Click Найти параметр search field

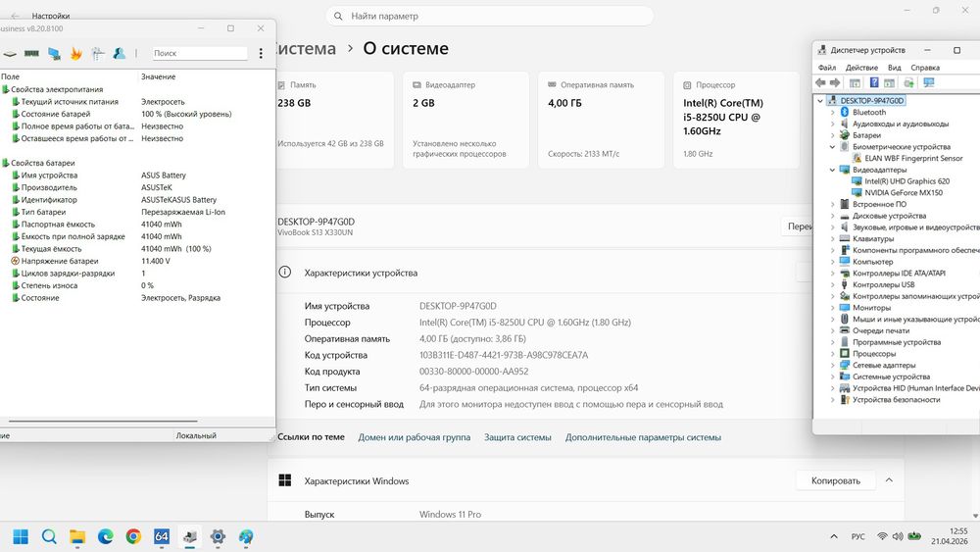(489, 17)
